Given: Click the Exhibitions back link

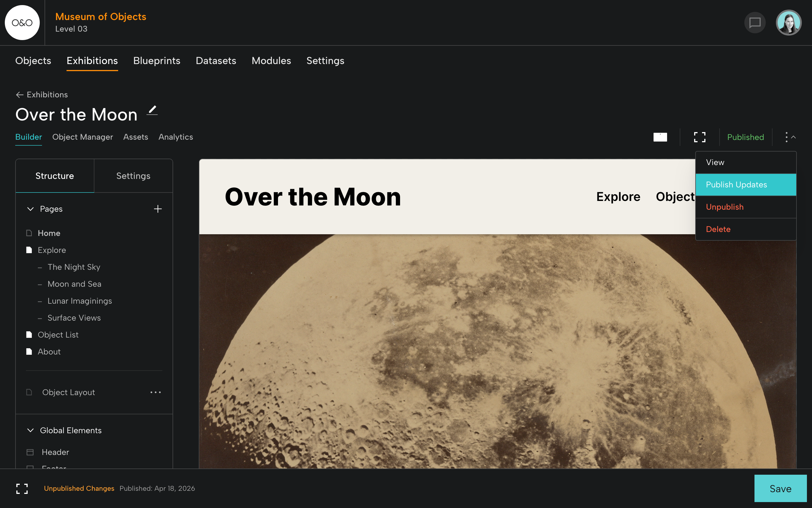Looking at the screenshot, I should pos(47,95).
